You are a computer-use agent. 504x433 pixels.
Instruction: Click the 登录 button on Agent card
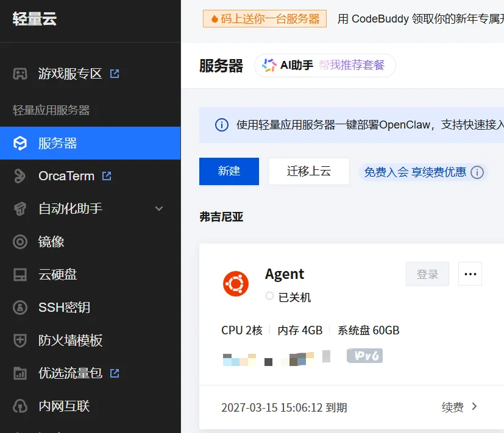click(427, 274)
